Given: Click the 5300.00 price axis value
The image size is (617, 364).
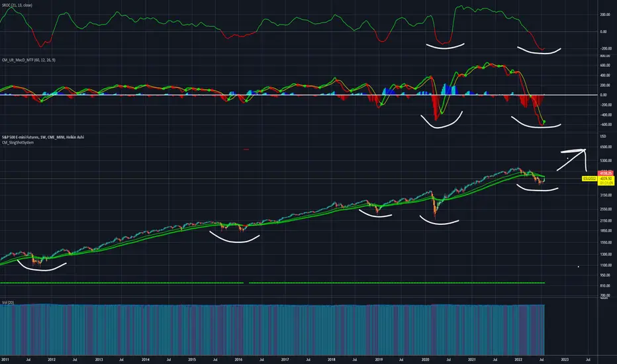Looking at the screenshot, I should pos(606,161).
